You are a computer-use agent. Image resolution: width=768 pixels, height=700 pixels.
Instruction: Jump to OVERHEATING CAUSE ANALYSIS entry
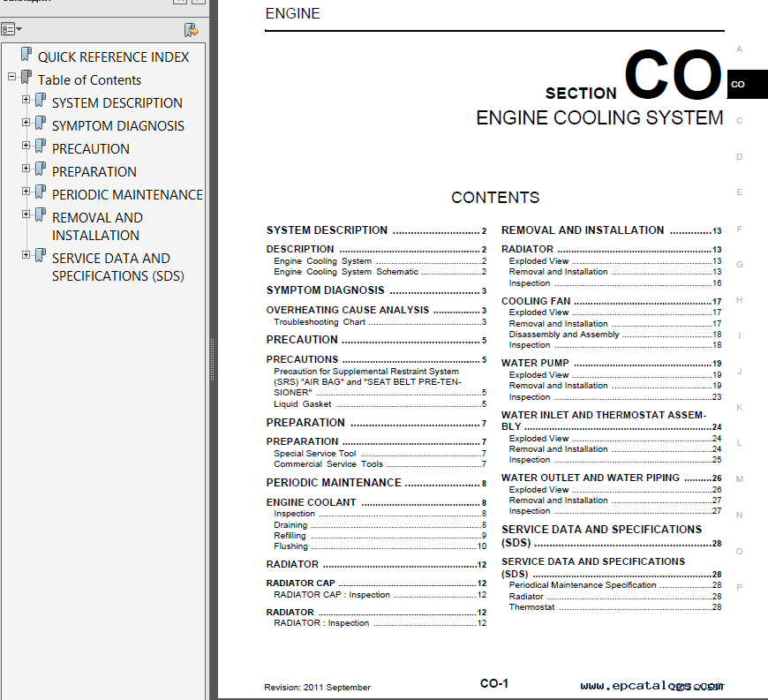pyautogui.click(x=376, y=310)
